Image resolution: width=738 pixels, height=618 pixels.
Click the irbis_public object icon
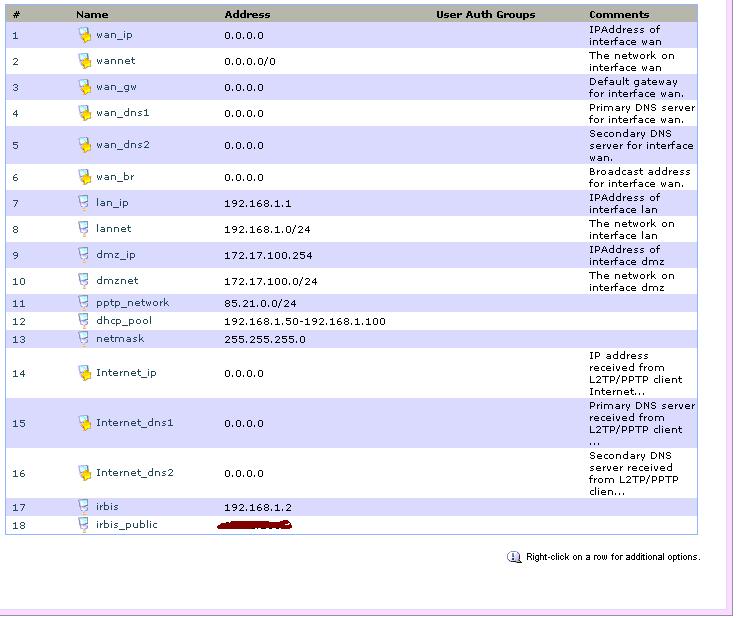pos(85,524)
